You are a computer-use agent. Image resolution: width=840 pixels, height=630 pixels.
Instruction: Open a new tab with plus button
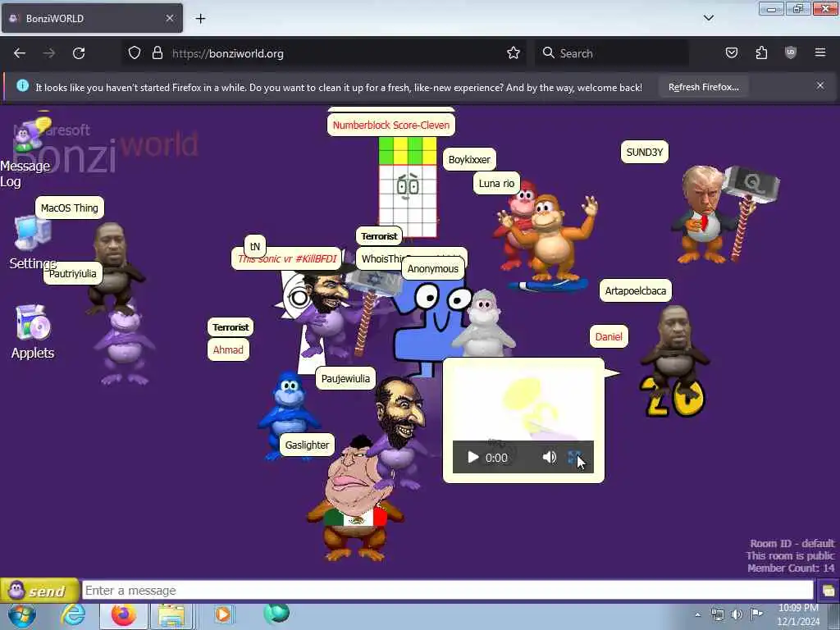[200, 19]
